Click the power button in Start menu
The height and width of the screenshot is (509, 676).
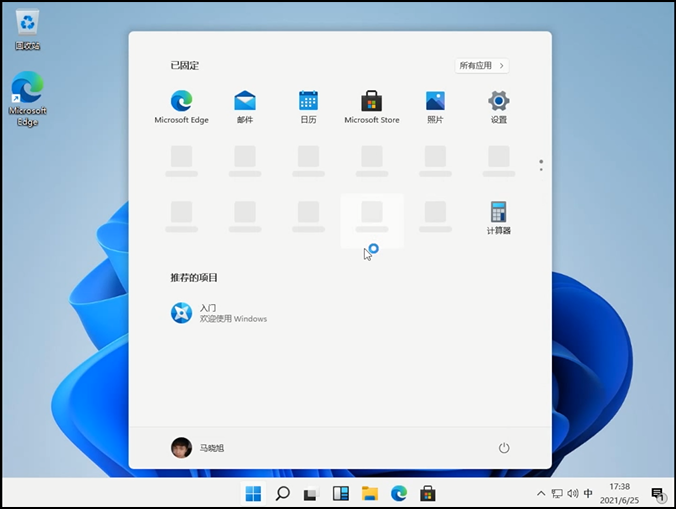(x=504, y=448)
